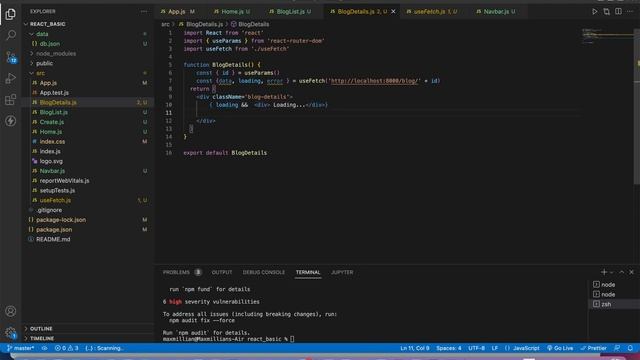Change LF end of line sequence
The width and height of the screenshot is (640, 360).
495,348
